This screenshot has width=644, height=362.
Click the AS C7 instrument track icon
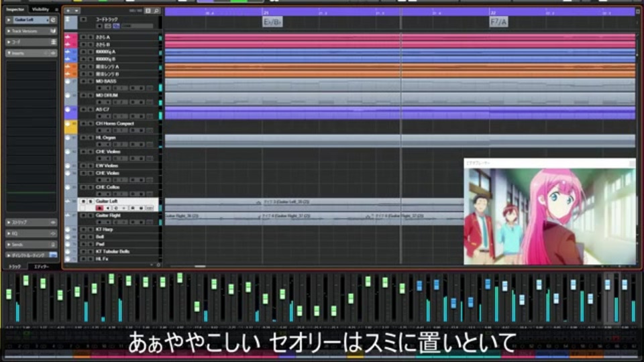pos(68,109)
